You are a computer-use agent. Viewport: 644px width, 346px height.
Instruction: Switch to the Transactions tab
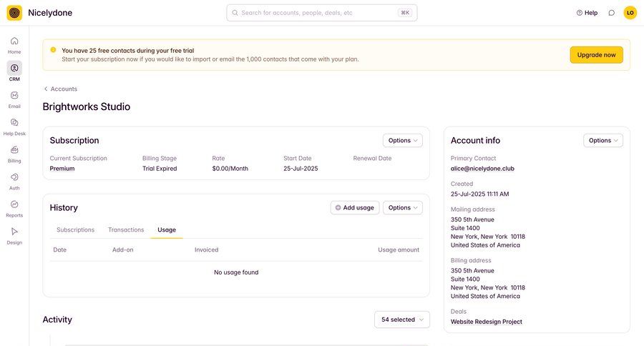point(126,230)
